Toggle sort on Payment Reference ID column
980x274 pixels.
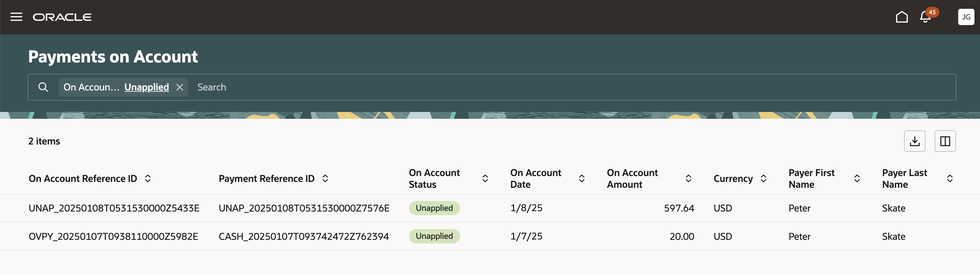pyautogui.click(x=325, y=178)
